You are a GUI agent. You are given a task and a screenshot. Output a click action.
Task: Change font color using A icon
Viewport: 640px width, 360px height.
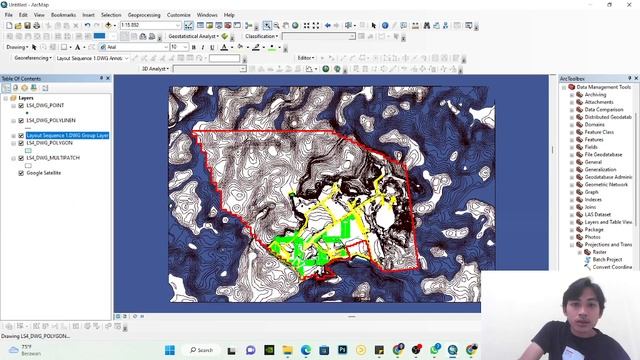click(x=224, y=47)
